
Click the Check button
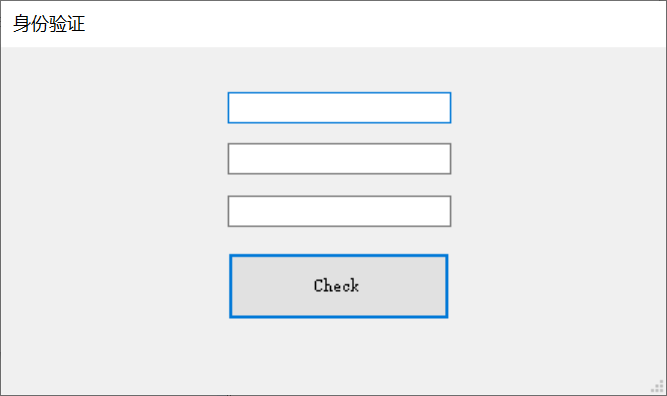point(339,286)
